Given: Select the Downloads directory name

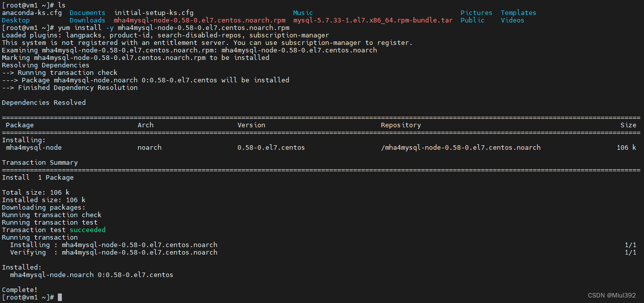Looking at the screenshot, I should pyautogui.click(x=87, y=20).
